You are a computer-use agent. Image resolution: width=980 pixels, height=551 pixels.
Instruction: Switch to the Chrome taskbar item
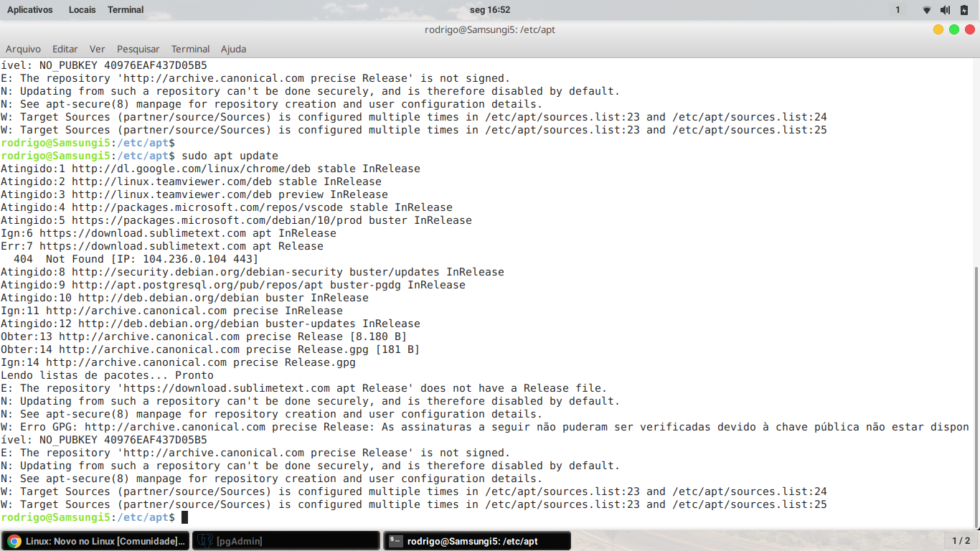click(x=96, y=541)
